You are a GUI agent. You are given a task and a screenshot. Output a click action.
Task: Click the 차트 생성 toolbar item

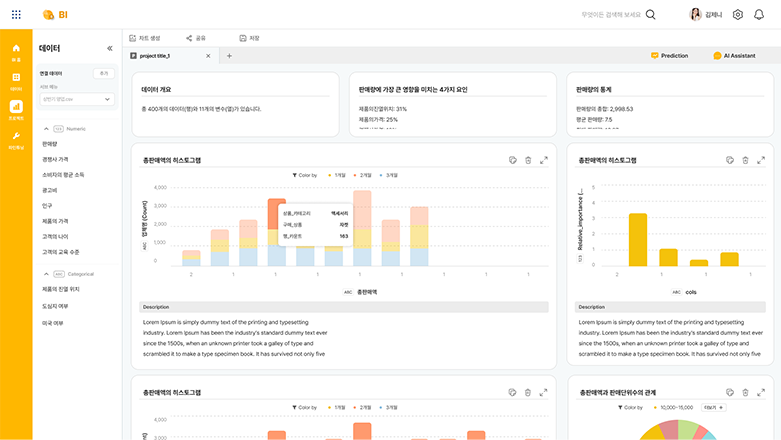[x=144, y=38]
